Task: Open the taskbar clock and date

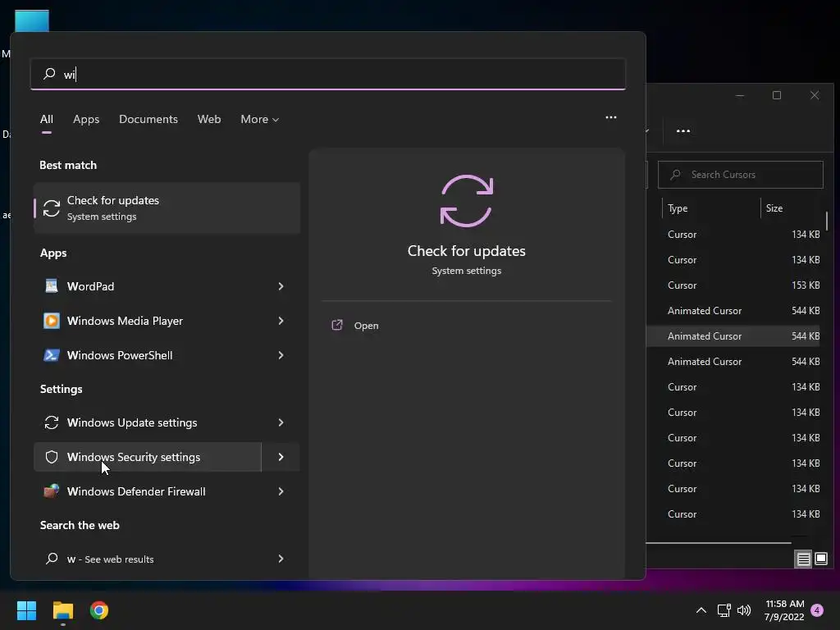Action: point(784,610)
